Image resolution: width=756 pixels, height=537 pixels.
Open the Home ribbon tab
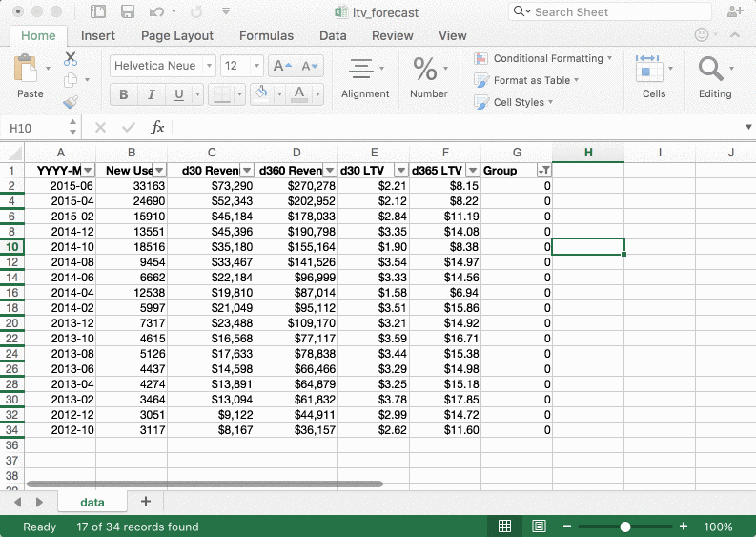(38, 35)
